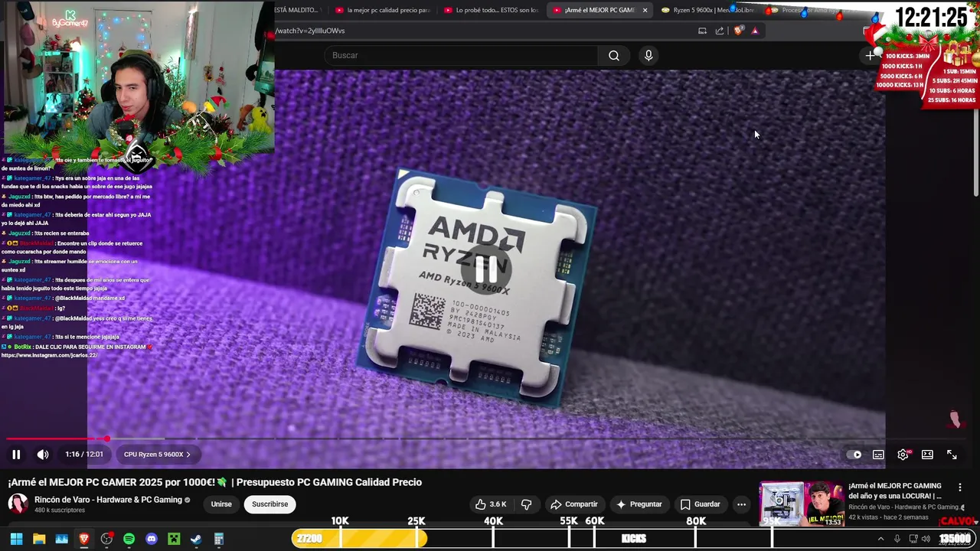
Task: Open the suggested video title link
Action: pos(895,491)
